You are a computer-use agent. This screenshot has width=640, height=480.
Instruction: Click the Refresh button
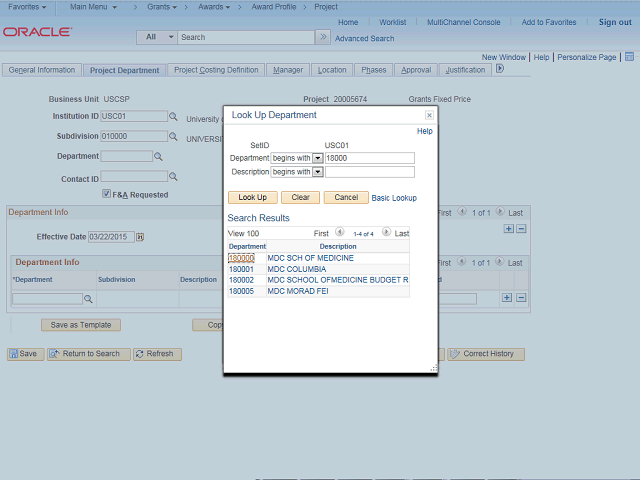(157, 354)
